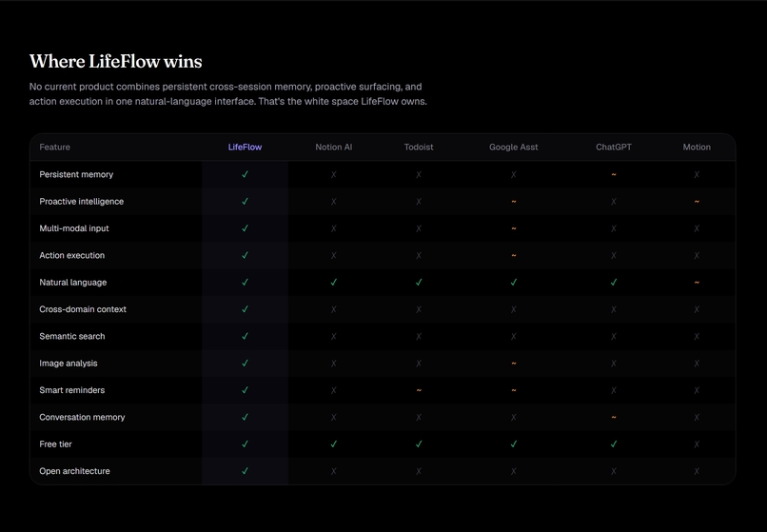Click Notion AI X mark for Persistent memory
Image resolution: width=767 pixels, height=532 pixels.
334,174
